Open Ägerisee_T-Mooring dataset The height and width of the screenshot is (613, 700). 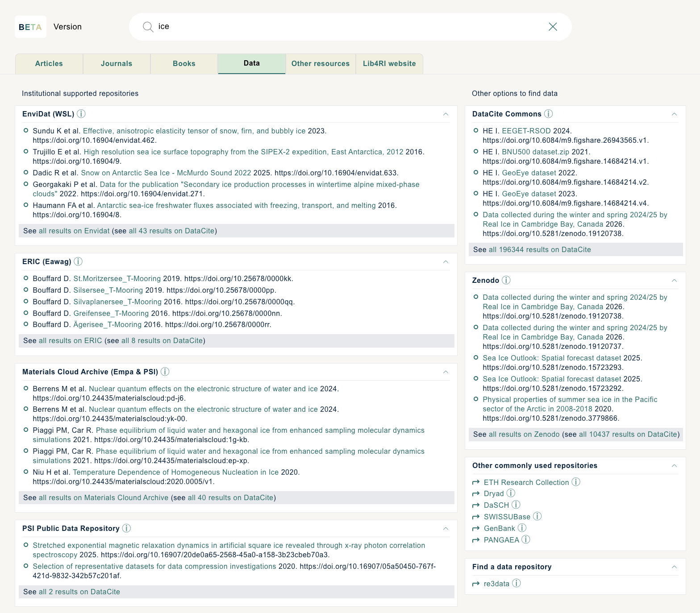click(108, 324)
